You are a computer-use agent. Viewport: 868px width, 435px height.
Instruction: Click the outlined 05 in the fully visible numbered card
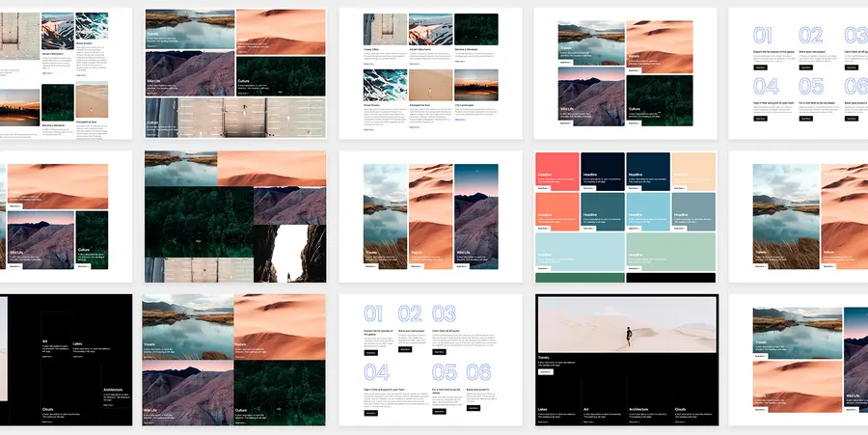coord(445,372)
